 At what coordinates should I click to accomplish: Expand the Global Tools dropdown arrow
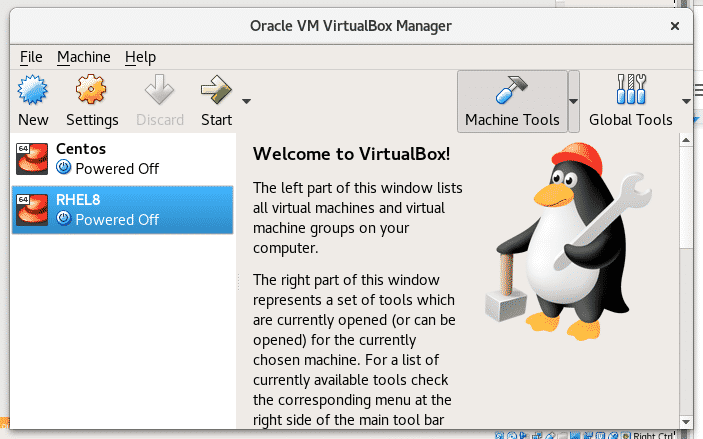(686, 101)
